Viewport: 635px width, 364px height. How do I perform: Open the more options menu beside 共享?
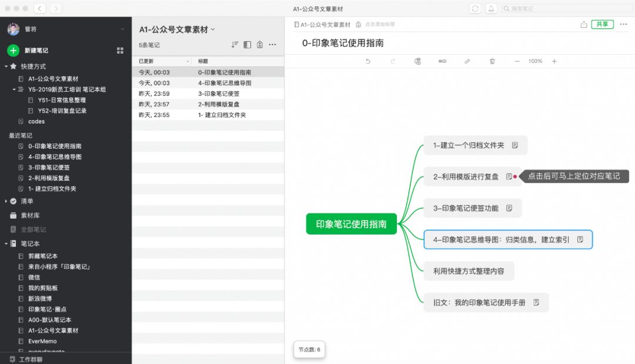(x=623, y=24)
